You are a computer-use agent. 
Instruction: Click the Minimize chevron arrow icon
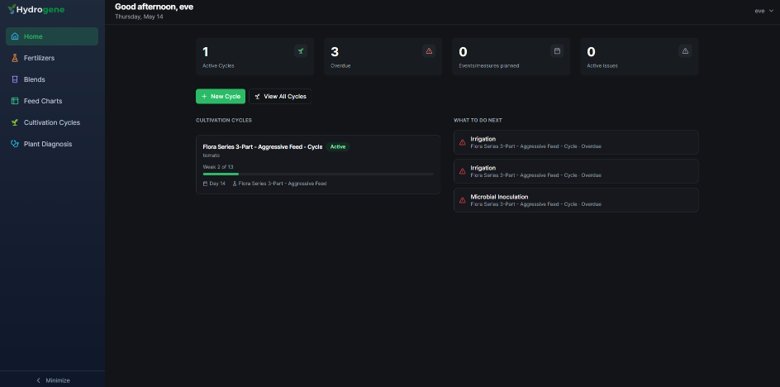point(39,381)
